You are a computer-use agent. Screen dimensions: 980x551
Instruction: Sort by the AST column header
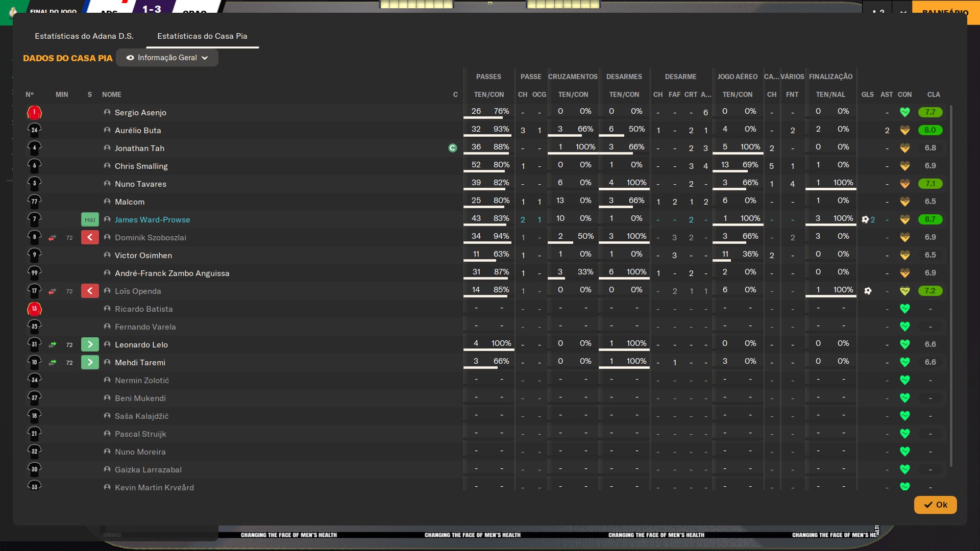point(887,94)
